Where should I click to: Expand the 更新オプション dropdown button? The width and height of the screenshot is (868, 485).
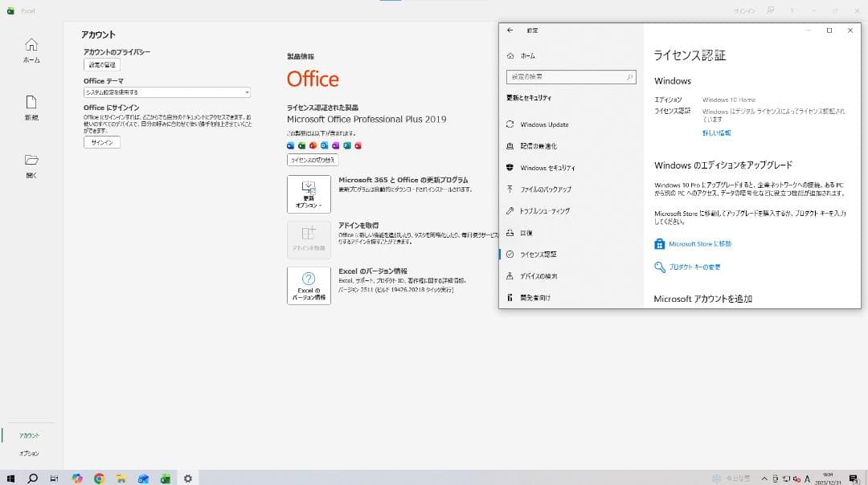tap(309, 194)
